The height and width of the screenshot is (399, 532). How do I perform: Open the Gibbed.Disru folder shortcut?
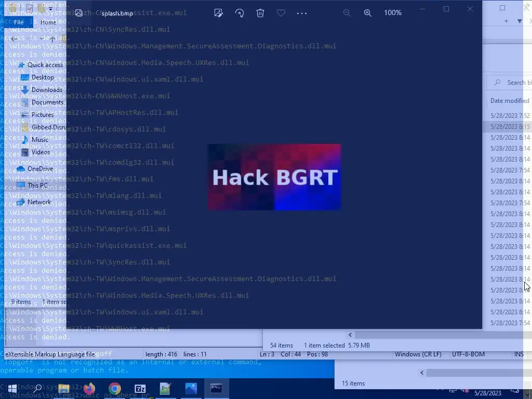pos(44,127)
